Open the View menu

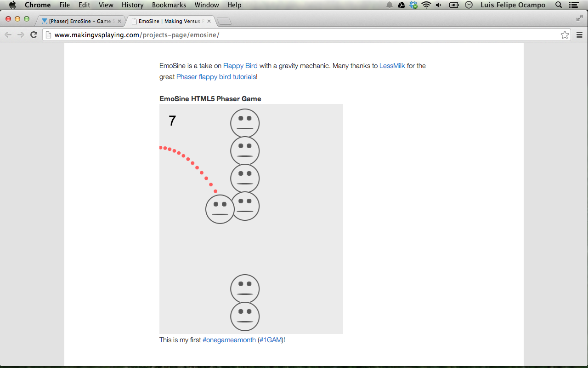[x=106, y=5]
